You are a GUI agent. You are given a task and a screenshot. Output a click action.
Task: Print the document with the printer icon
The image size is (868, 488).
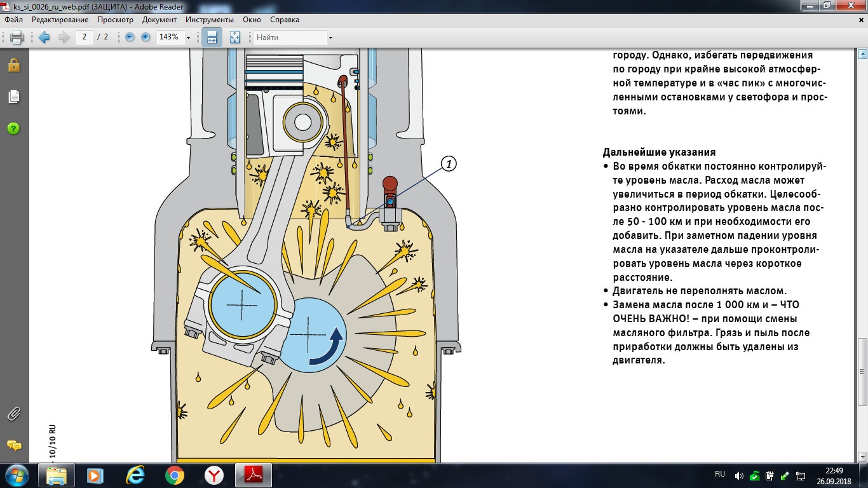pos(17,37)
